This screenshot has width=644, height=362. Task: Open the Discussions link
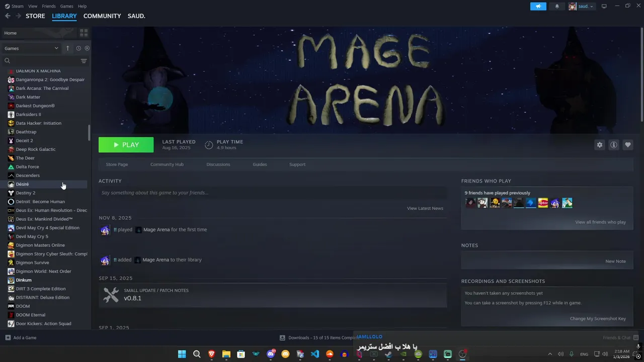pos(218,164)
